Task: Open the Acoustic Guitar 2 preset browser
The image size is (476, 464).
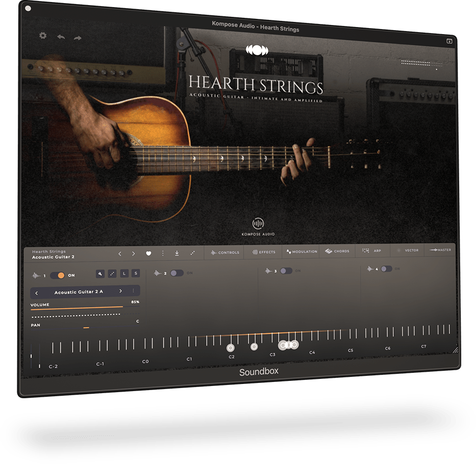Action: pos(53,254)
